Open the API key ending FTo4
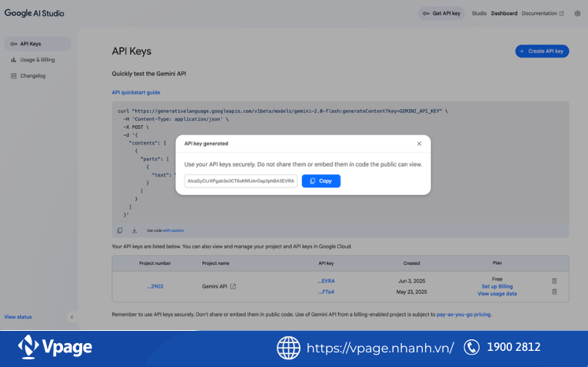This screenshot has width=588, height=367. point(326,292)
